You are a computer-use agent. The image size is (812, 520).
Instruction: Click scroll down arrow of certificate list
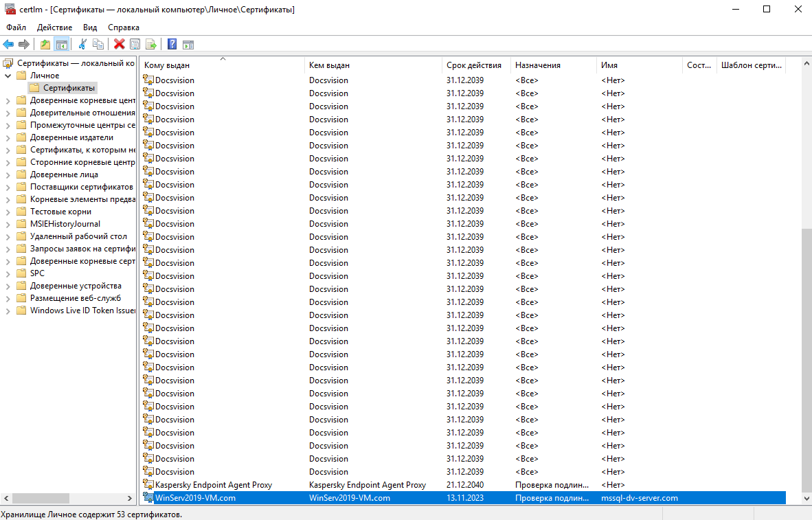point(807,498)
